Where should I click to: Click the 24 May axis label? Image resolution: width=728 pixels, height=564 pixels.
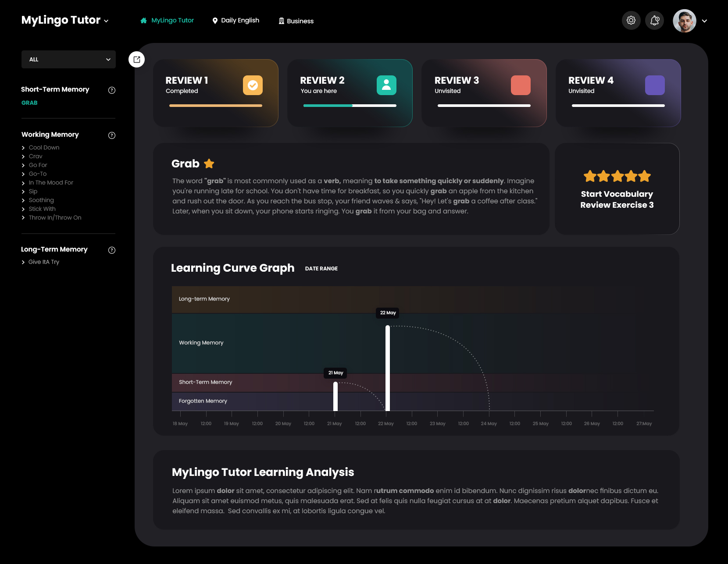coord(489,424)
